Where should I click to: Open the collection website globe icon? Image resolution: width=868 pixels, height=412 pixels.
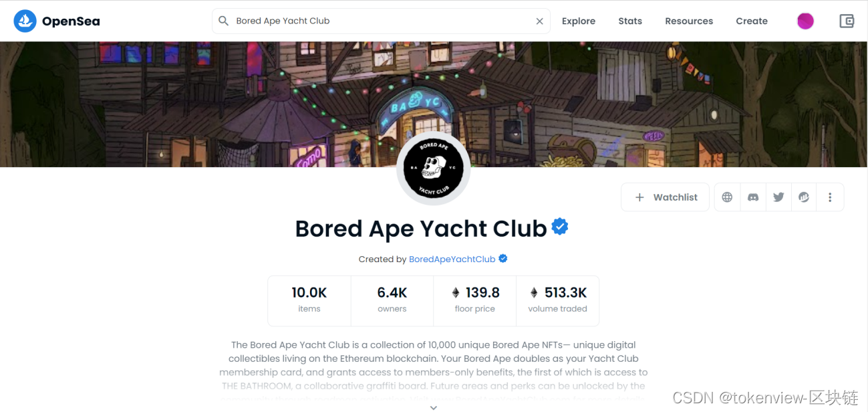point(727,197)
